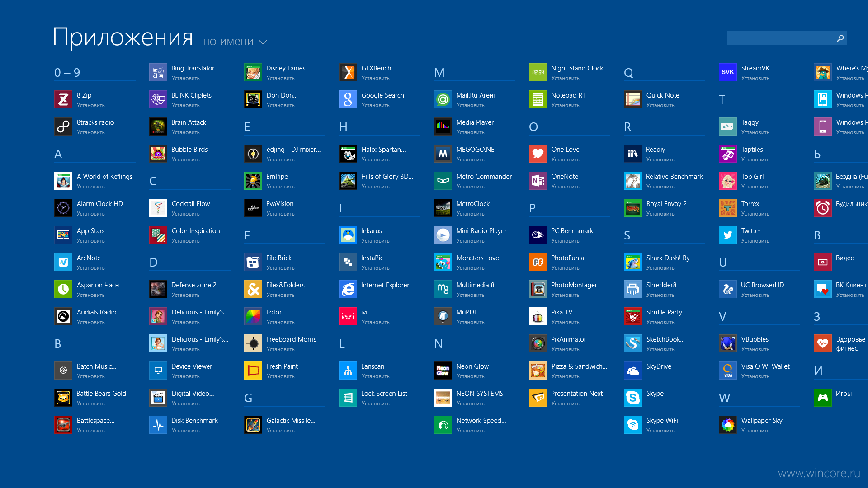Click the search magnifier button

pos(840,38)
